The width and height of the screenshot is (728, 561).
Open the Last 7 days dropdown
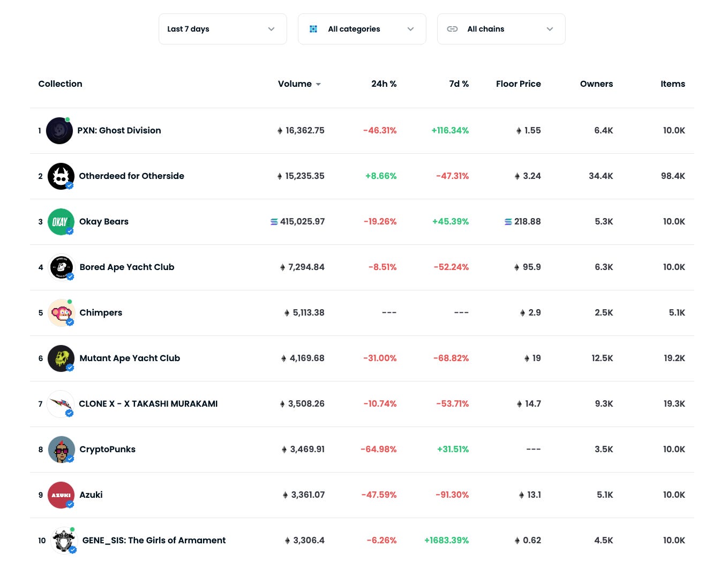[x=222, y=29]
